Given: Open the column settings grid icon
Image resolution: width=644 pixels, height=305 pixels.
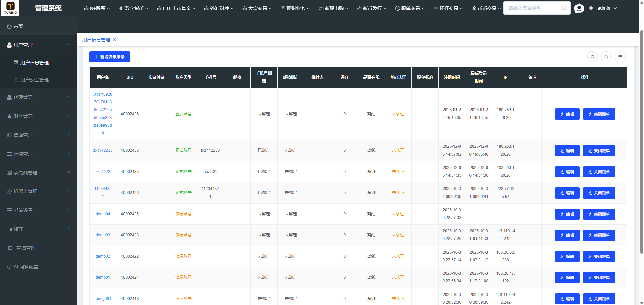Looking at the screenshot, I should click(620, 57).
